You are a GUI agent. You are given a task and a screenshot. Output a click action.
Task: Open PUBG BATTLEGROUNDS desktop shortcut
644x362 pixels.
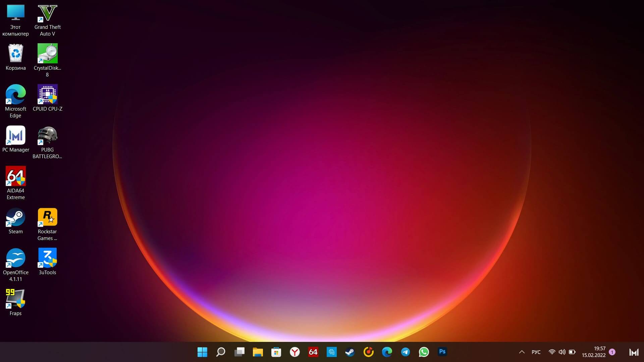pyautogui.click(x=47, y=136)
